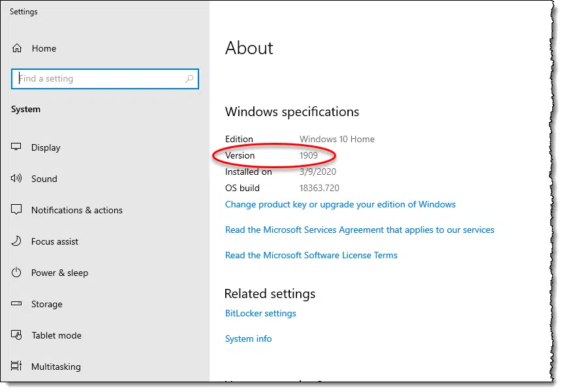The image size is (564, 392).
Task: Click the Home house icon
Action: click(17, 48)
